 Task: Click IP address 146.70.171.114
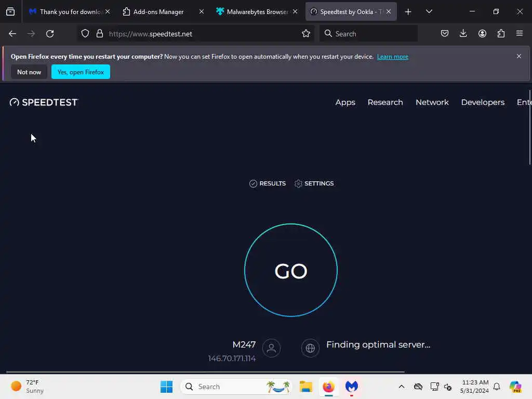pos(232,358)
